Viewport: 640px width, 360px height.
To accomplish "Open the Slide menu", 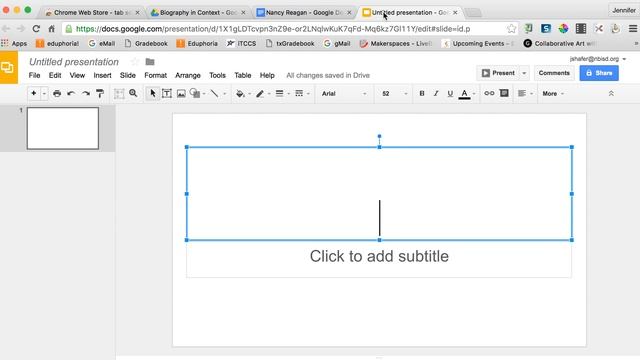I will pyautogui.click(x=128, y=75).
